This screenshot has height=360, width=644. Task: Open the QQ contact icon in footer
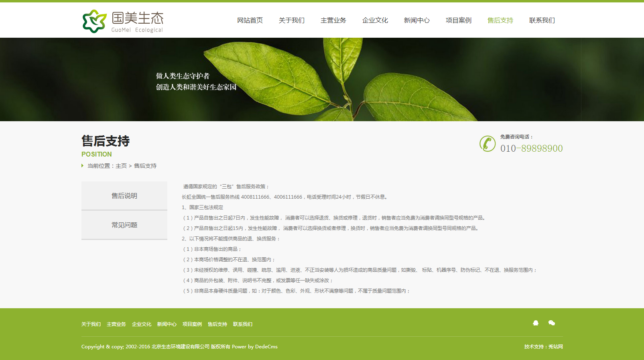point(535,323)
